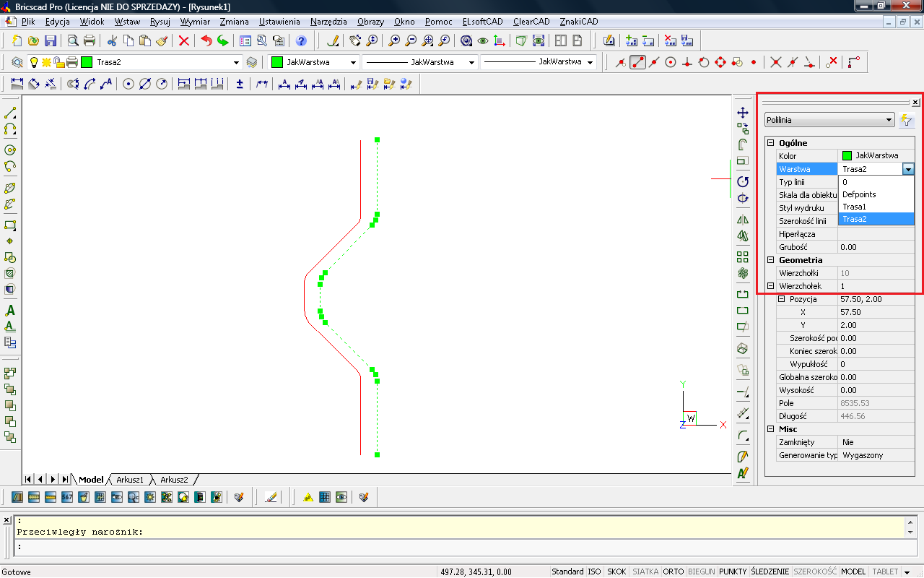Select Trasa1 in layer list
Image resolution: width=924 pixels, height=578 pixels.
(876, 207)
